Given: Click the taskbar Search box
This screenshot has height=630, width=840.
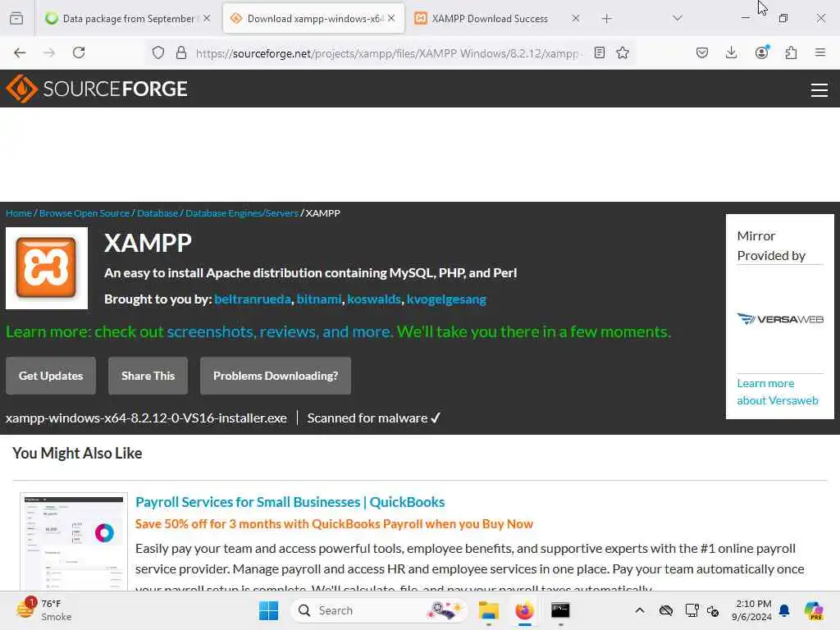Looking at the screenshot, I should (379, 610).
